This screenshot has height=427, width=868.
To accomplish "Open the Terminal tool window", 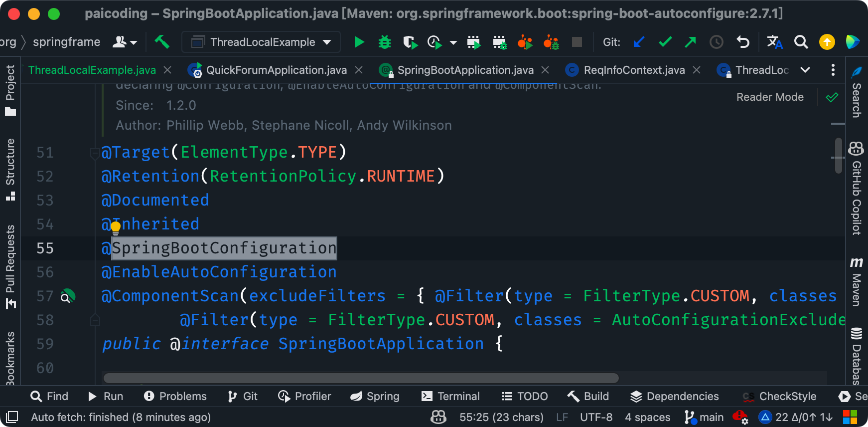I will (450, 396).
